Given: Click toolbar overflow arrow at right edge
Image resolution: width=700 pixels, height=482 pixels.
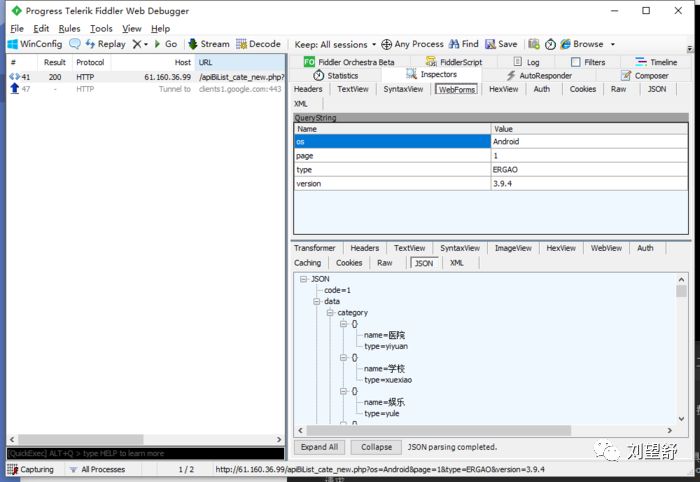Looking at the screenshot, I should [690, 48].
